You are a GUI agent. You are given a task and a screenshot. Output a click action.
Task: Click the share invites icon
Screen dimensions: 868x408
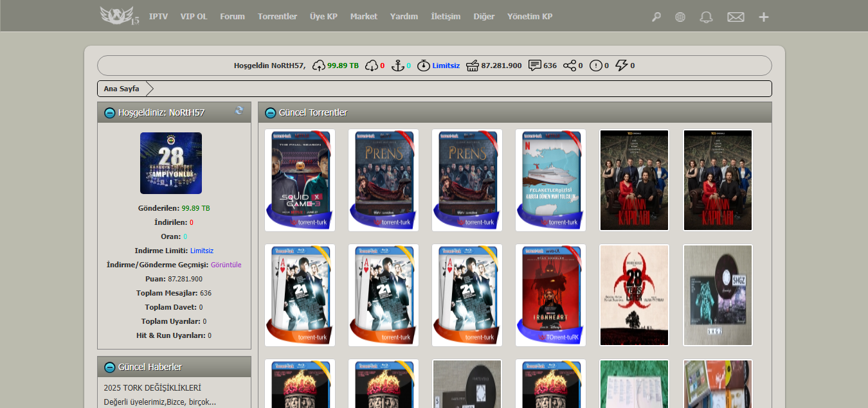570,66
